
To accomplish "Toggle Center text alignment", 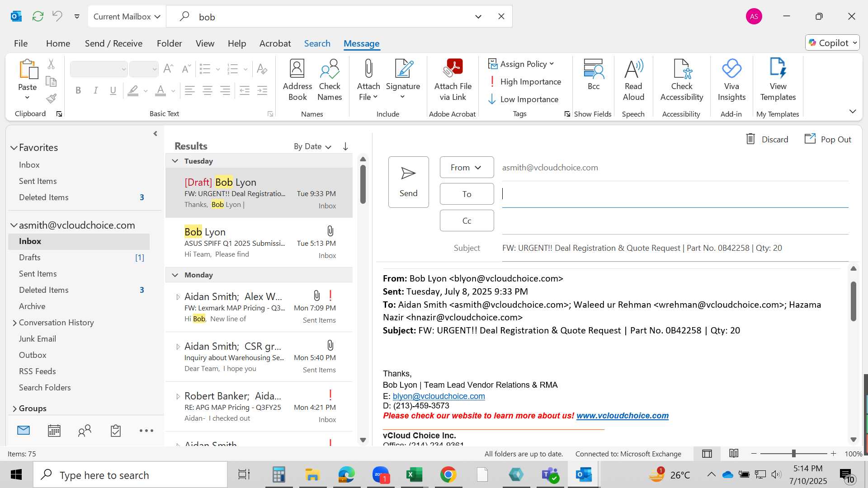I will [208, 90].
